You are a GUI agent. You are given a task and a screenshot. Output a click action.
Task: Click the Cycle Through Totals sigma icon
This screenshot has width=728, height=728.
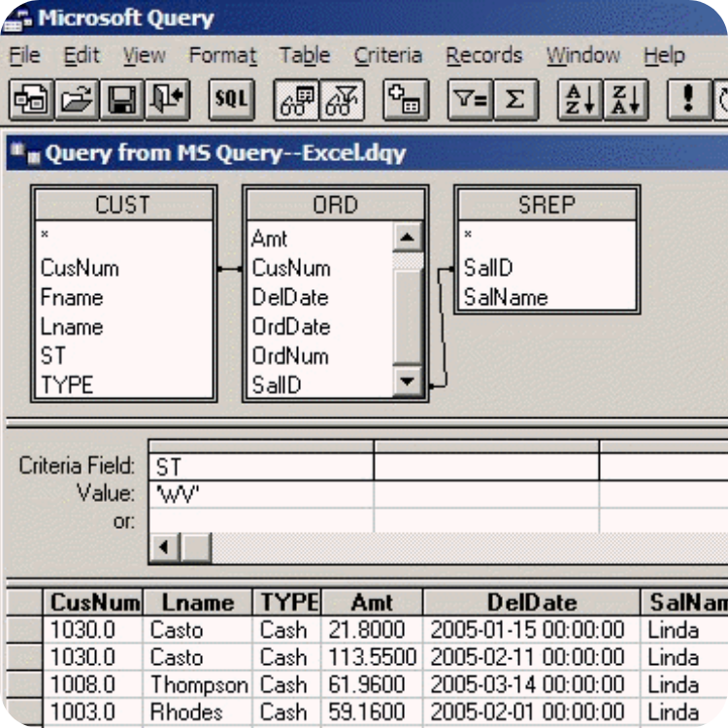[x=515, y=100]
